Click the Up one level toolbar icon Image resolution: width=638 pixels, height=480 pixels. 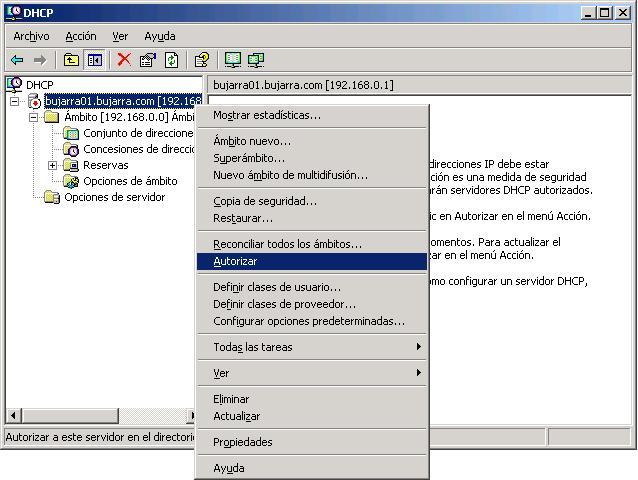point(71,60)
